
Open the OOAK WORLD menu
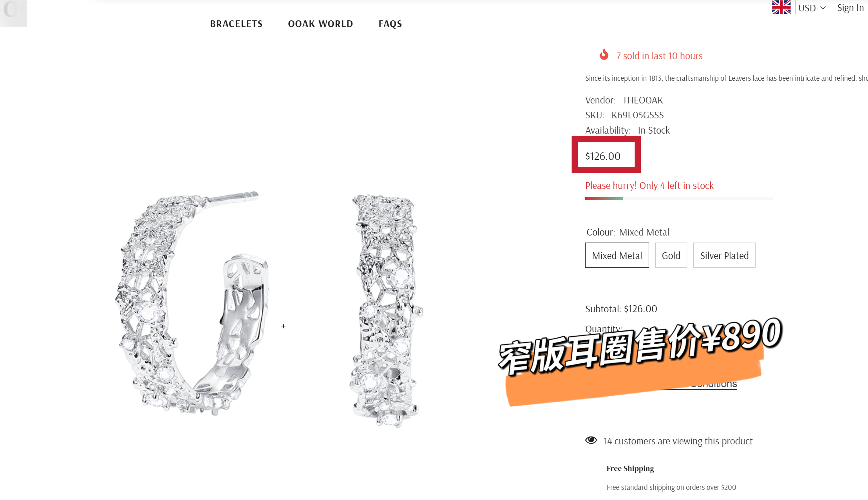(320, 24)
